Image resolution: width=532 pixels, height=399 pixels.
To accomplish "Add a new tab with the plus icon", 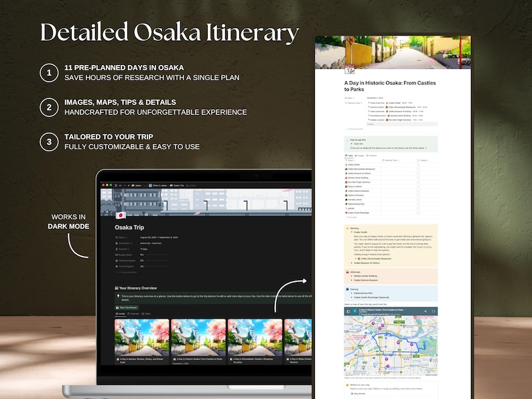I will tap(129, 185).
